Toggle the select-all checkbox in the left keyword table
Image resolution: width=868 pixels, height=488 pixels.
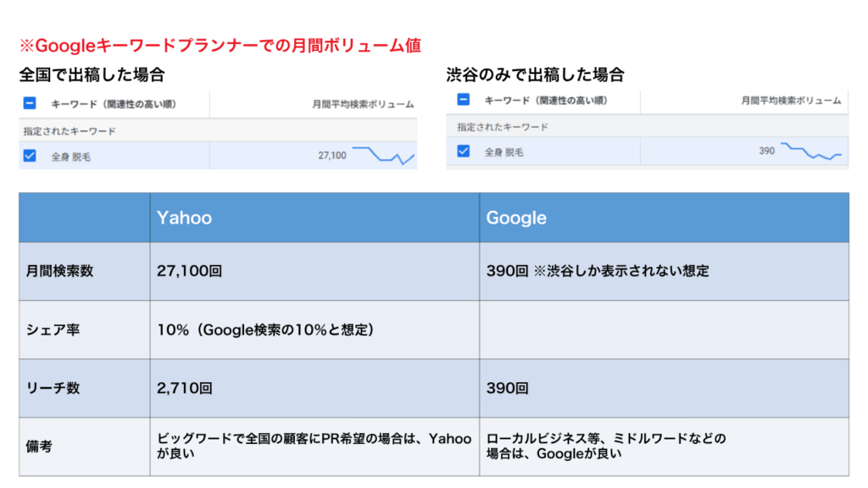(29, 103)
